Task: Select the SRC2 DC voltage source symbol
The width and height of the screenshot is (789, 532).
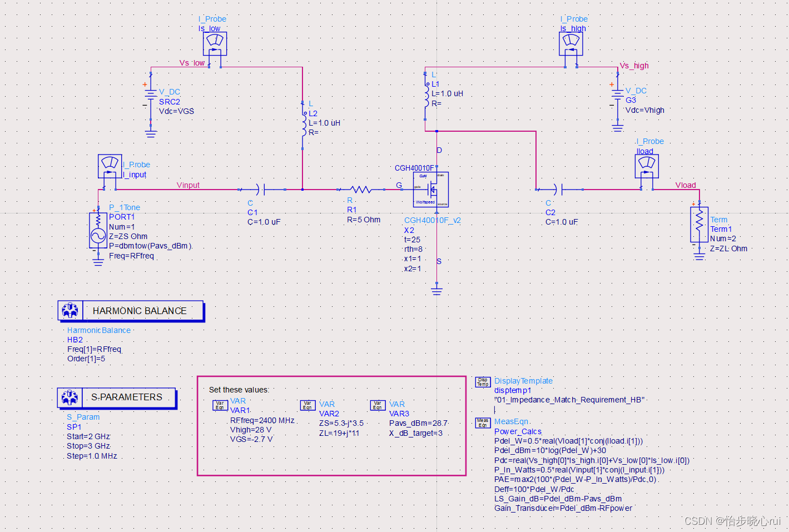Action: tap(151, 96)
